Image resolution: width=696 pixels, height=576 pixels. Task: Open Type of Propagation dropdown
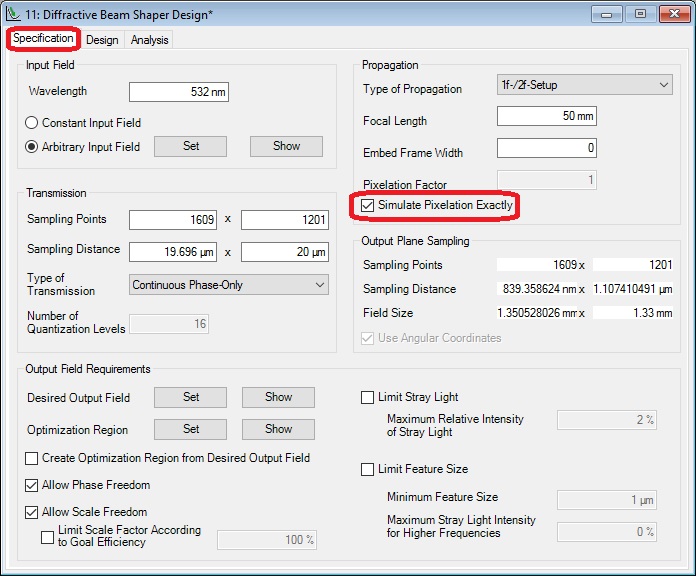pos(584,85)
